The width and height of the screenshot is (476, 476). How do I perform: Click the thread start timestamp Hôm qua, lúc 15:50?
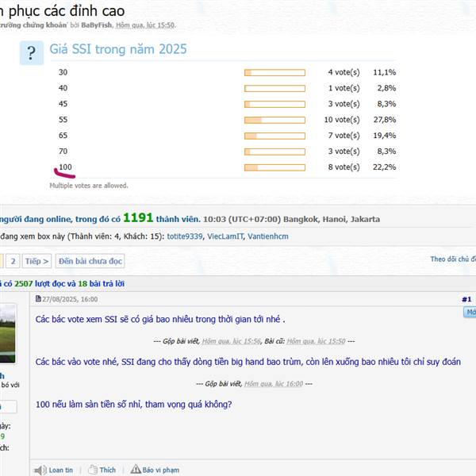pos(145,25)
